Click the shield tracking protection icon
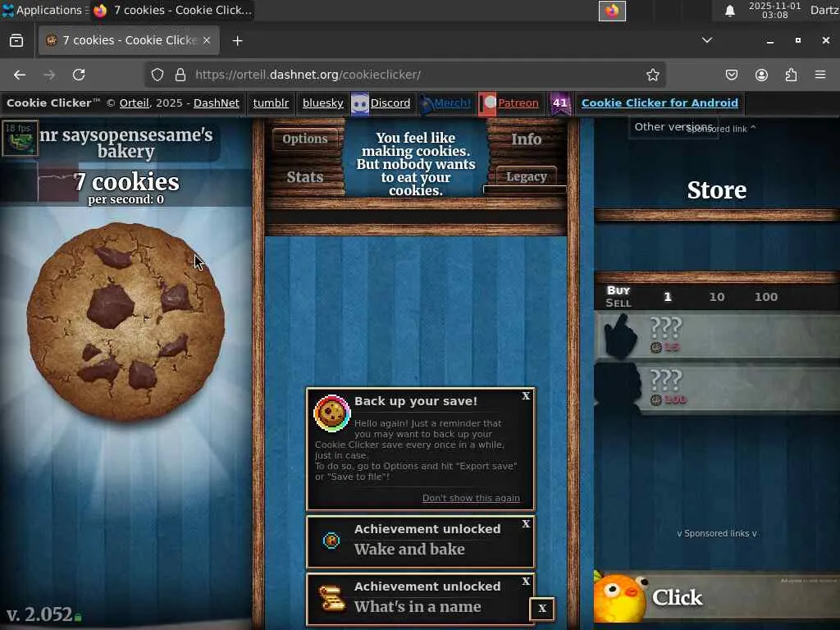 (x=157, y=75)
